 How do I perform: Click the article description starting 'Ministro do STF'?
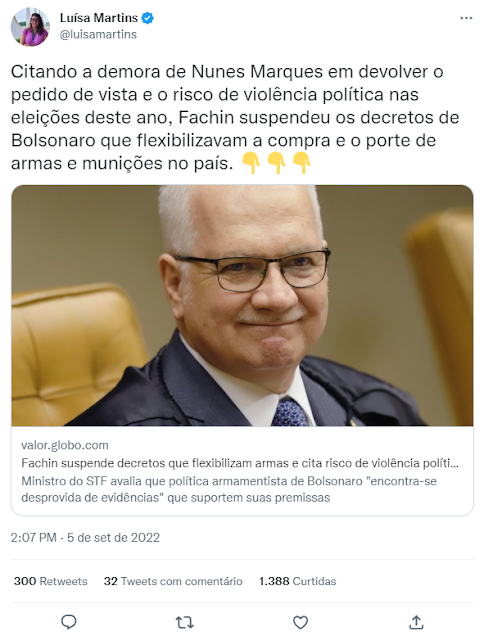click(x=229, y=489)
